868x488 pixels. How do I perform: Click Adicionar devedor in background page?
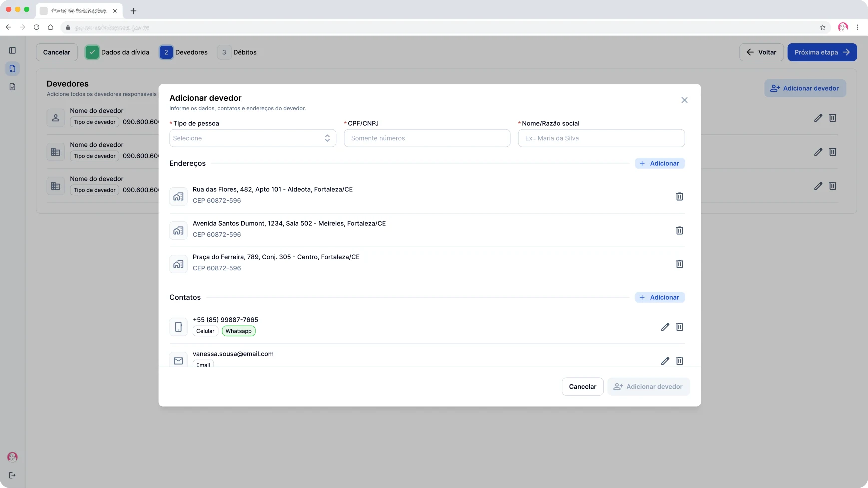(805, 88)
